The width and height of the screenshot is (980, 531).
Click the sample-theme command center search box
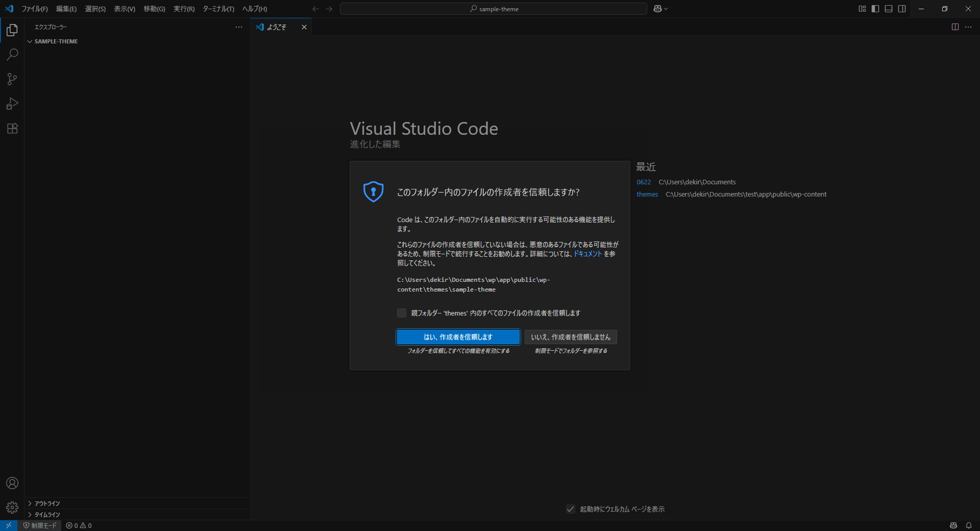pyautogui.click(x=494, y=9)
